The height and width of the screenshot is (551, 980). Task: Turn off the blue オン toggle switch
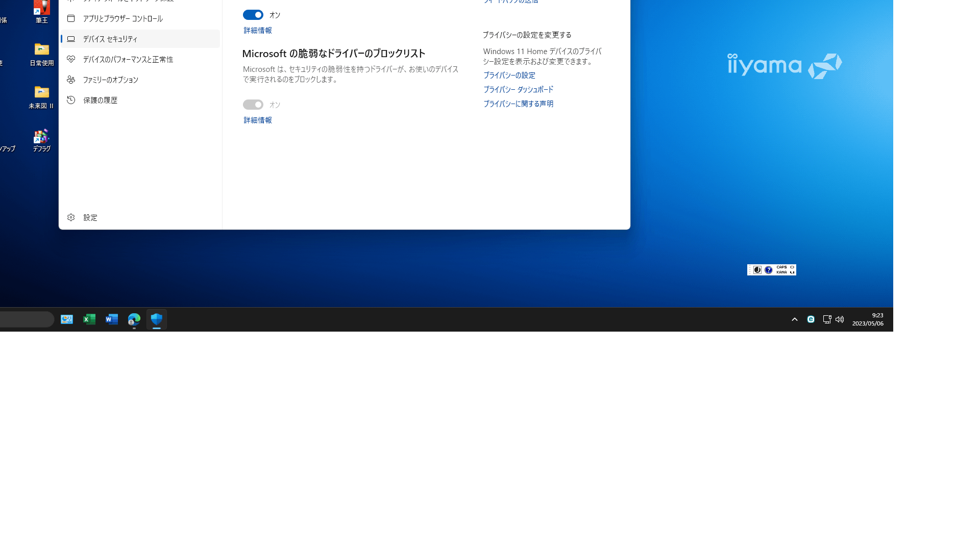click(x=253, y=15)
